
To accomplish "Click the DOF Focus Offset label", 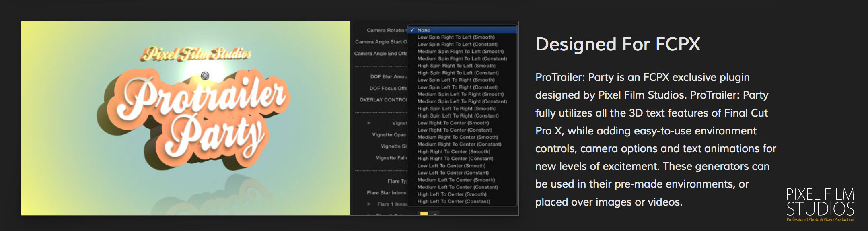I will point(388,88).
